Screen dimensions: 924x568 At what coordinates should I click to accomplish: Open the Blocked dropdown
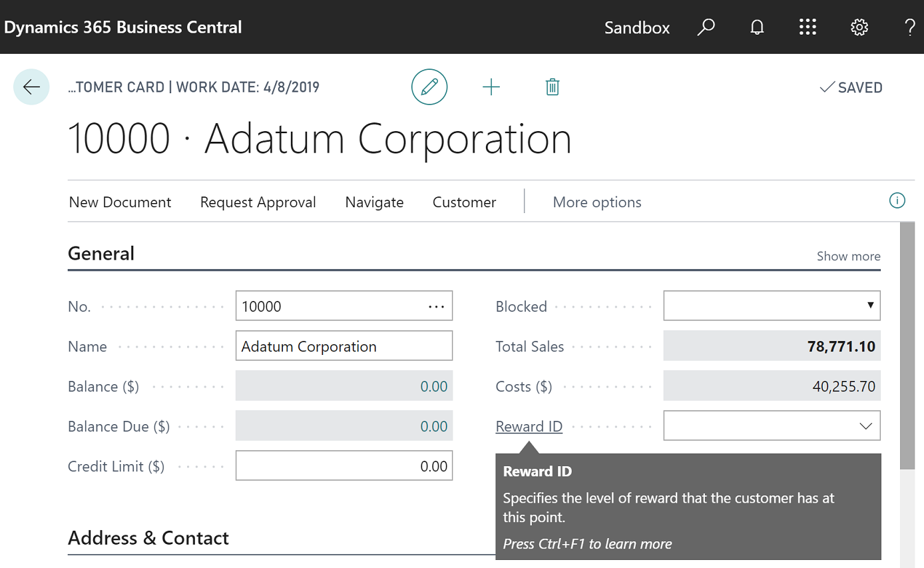tap(871, 306)
